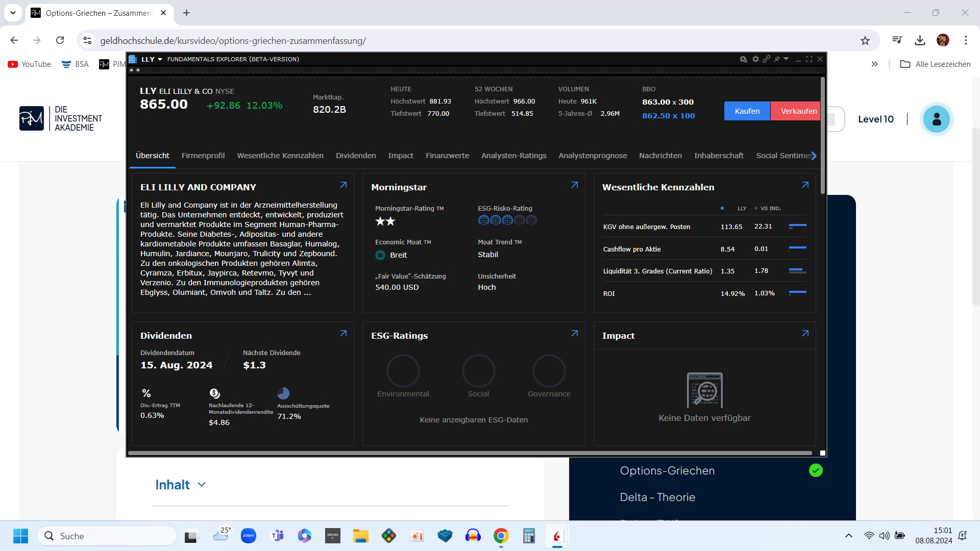
Task: Click the feedback chat icon in the Fundamentals Explorer header
Action: [x=743, y=59]
